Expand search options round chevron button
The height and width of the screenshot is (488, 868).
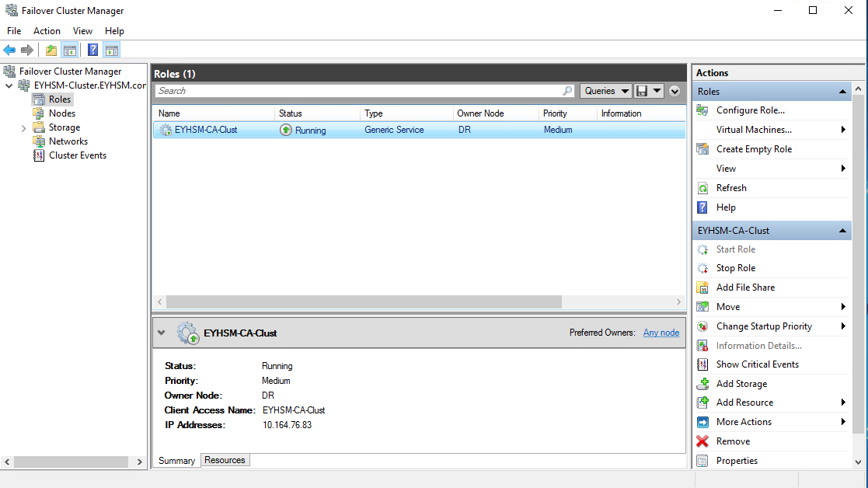(x=675, y=91)
